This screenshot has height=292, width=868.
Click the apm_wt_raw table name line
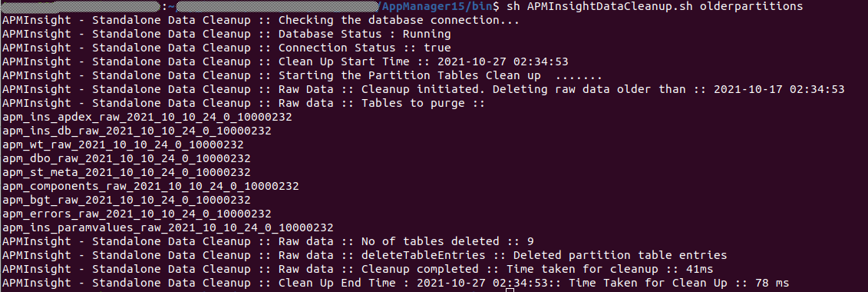123,144
